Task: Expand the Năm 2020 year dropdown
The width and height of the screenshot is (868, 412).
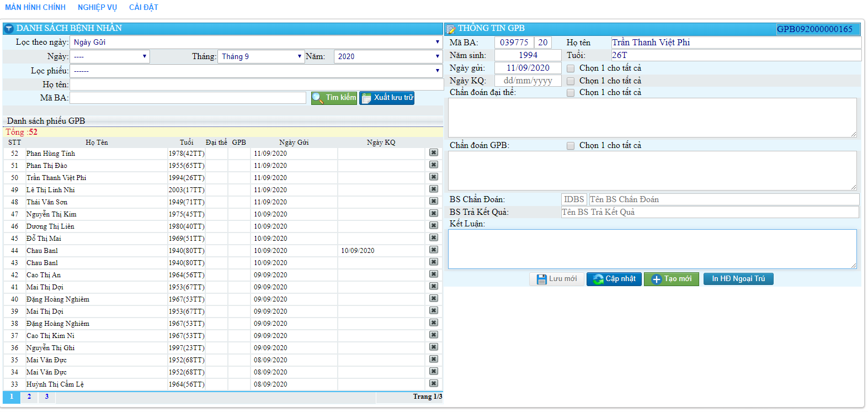Action: pos(387,56)
